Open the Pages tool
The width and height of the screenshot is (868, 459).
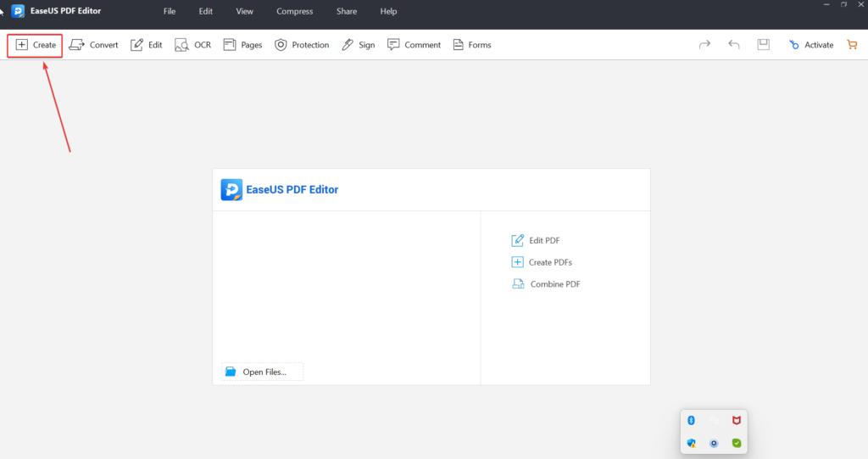coord(242,45)
